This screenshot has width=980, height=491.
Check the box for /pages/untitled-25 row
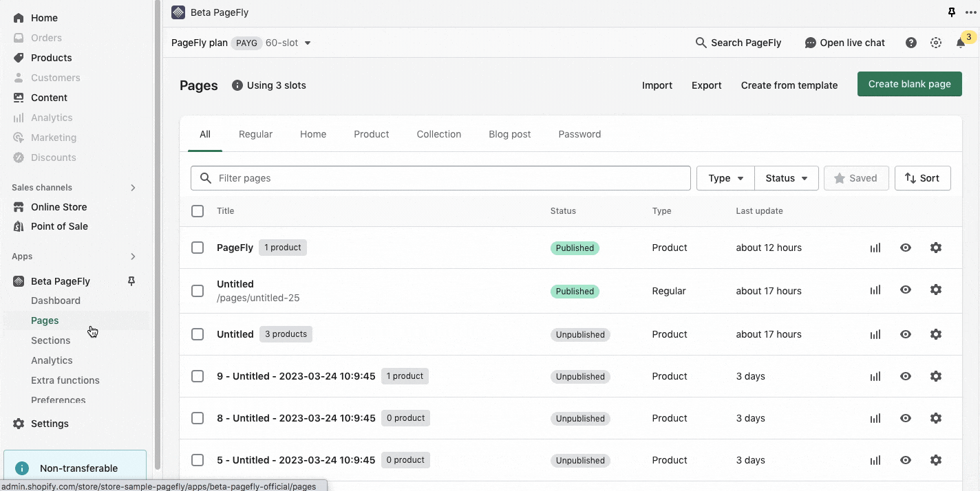(198, 291)
